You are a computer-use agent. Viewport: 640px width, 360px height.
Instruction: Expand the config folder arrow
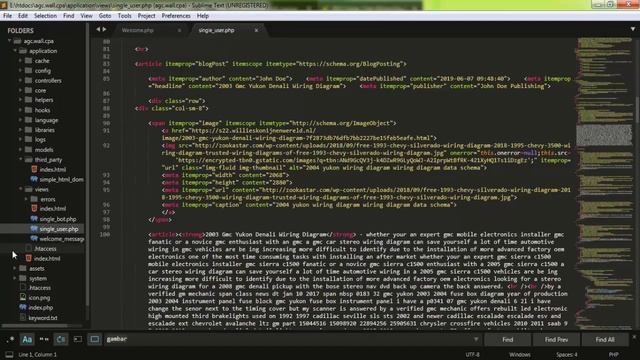[20, 70]
